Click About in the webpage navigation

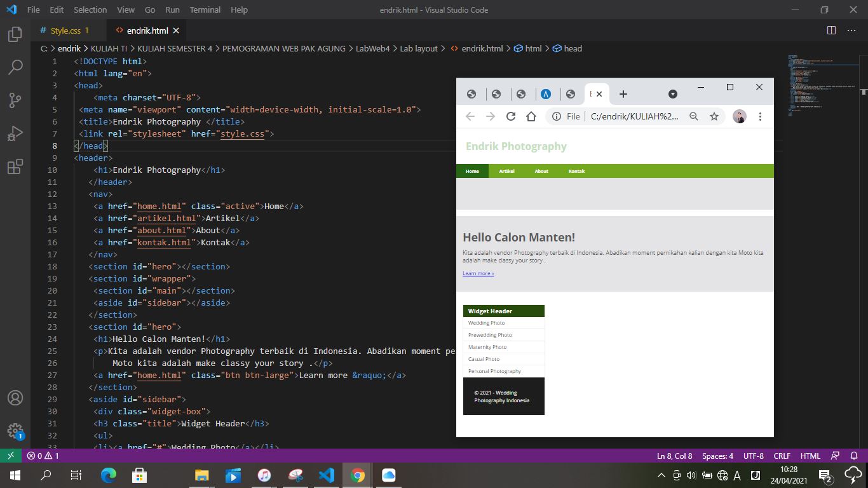click(x=541, y=171)
